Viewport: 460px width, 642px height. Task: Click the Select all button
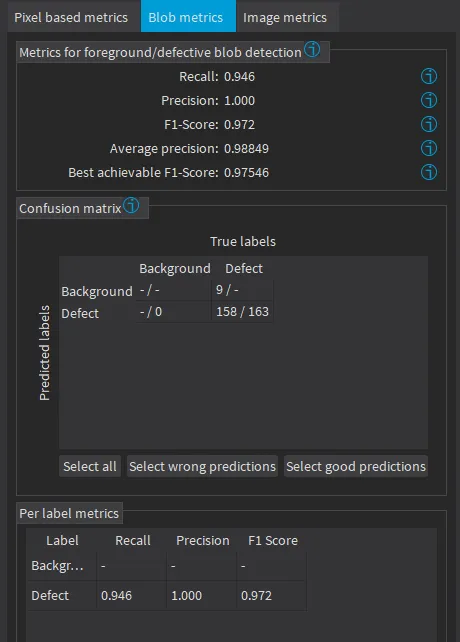point(90,466)
